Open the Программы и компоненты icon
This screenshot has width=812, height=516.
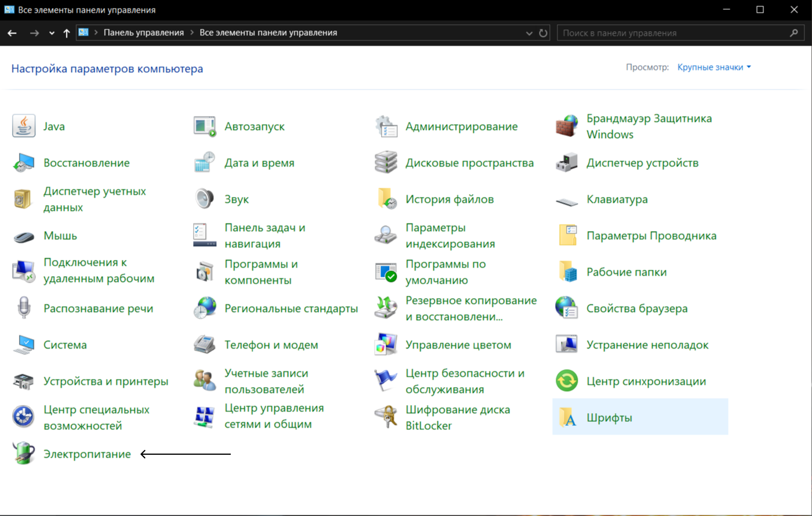(x=205, y=272)
